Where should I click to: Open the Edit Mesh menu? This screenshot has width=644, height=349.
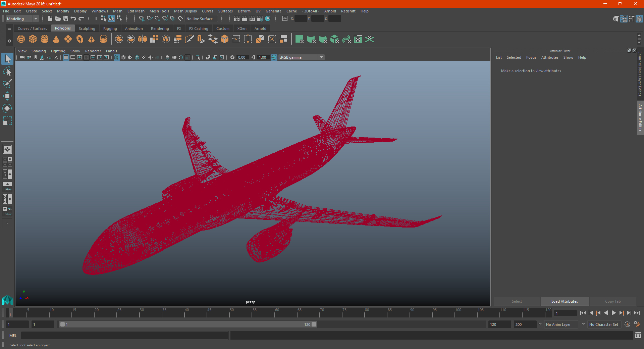click(x=136, y=11)
